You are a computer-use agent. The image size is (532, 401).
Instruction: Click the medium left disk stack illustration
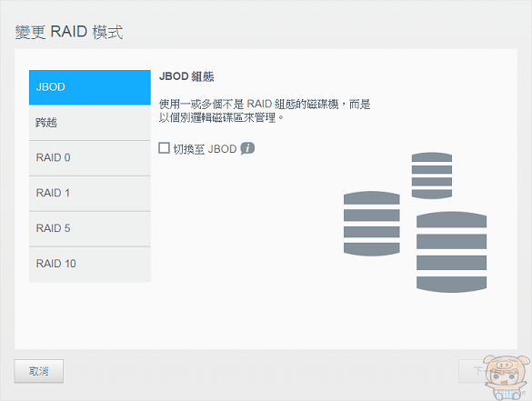coord(372,223)
